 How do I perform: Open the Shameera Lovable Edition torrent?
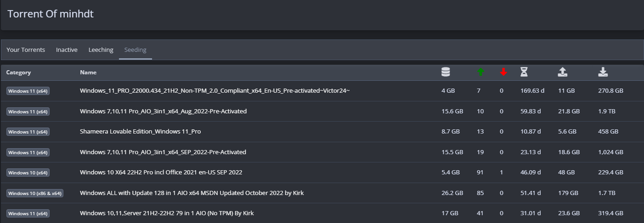point(140,132)
